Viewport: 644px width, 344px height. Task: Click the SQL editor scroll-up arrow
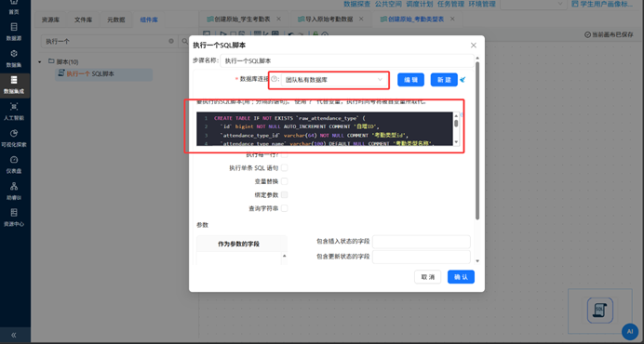(x=456, y=116)
